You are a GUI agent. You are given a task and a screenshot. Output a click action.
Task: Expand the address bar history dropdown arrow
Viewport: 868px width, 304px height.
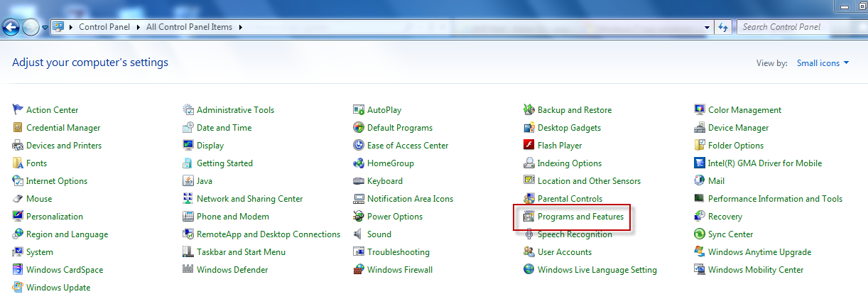[x=707, y=27]
